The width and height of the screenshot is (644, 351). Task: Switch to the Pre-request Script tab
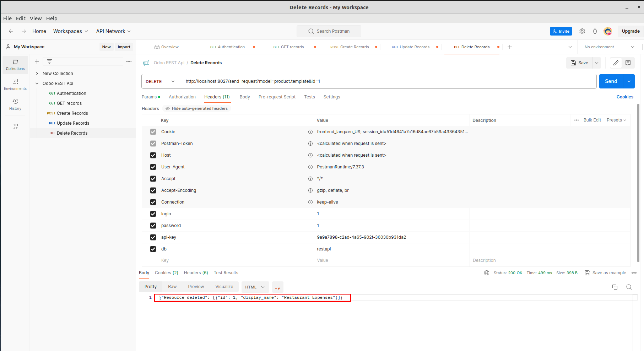pos(277,97)
